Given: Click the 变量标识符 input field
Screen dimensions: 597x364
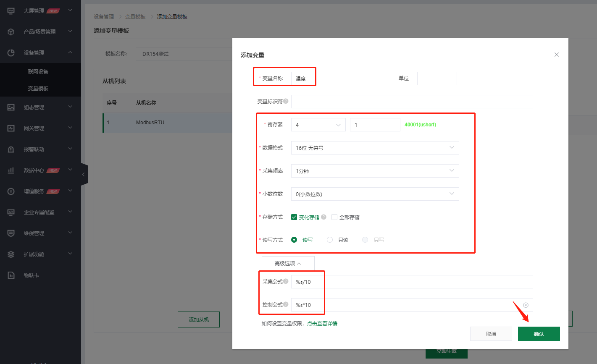Looking at the screenshot, I should [x=412, y=102].
